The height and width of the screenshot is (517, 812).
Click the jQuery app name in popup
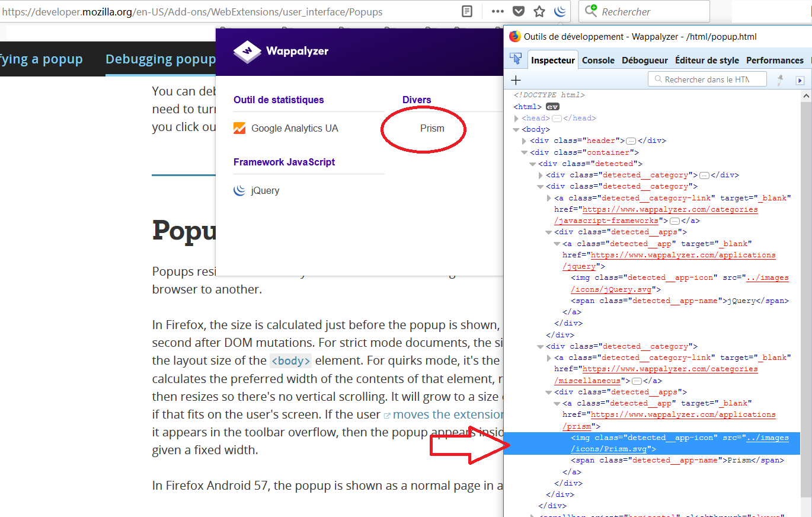coord(265,190)
